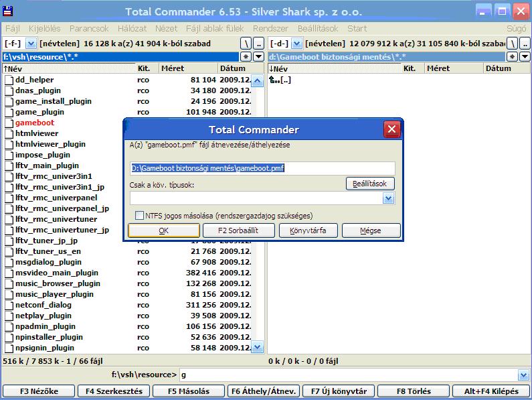
Task: Click the root directory backslash button in left panel
Action: tap(246, 44)
